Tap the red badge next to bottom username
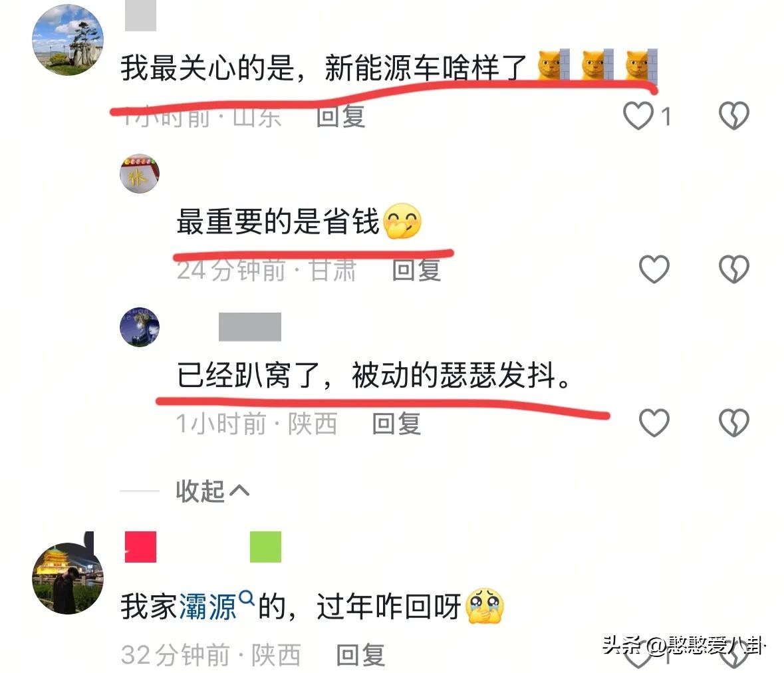Image resolution: width=784 pixels, height=673 pixels. (x=140, y=547)
